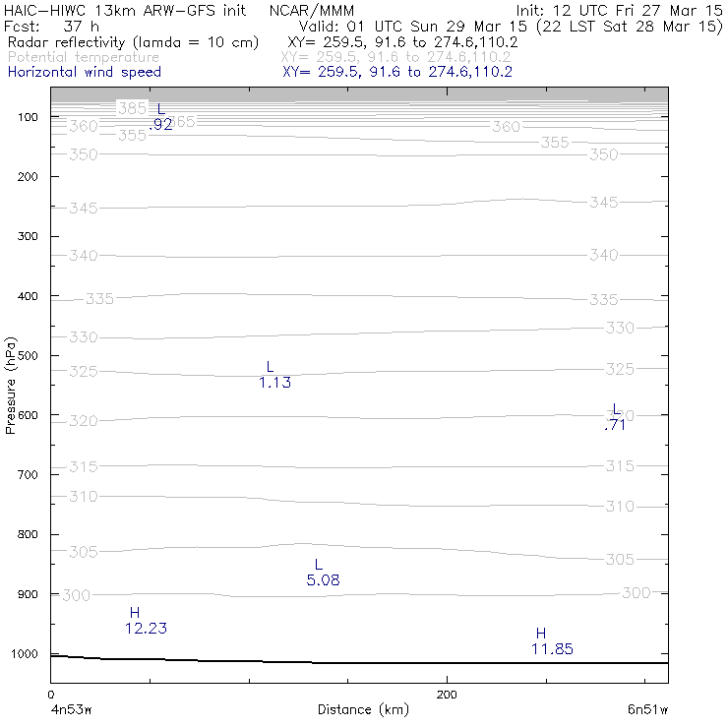Click the left-side '335' contour label

(x=99, y=298)
